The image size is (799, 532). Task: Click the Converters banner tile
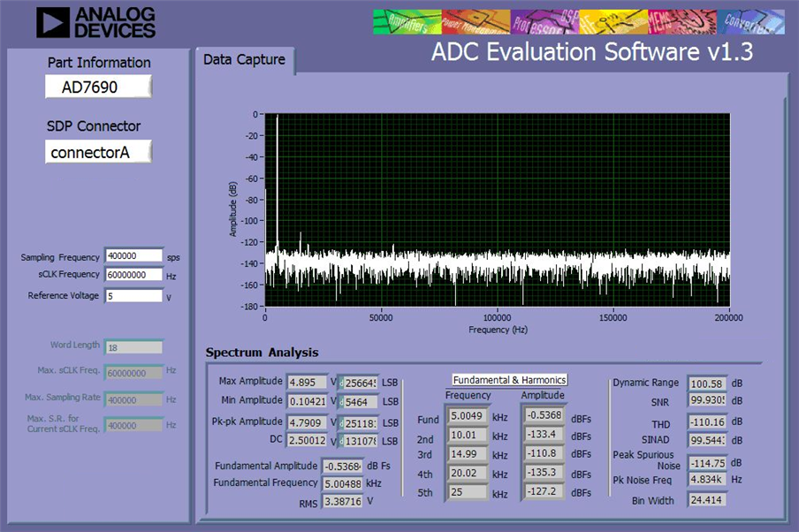(x=750, y=22)
